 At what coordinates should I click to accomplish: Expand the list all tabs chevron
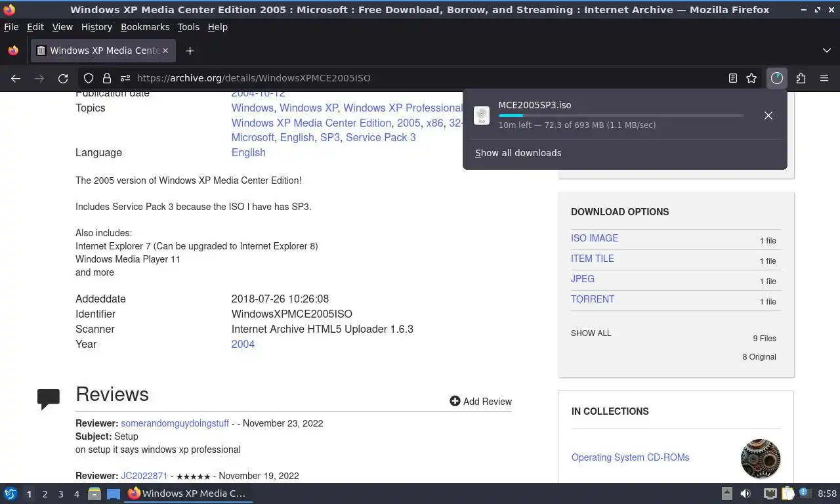point(826,51)
